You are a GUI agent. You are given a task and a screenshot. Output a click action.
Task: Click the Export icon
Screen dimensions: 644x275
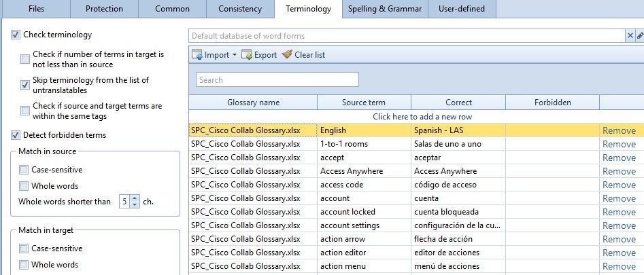pos(246,54)
